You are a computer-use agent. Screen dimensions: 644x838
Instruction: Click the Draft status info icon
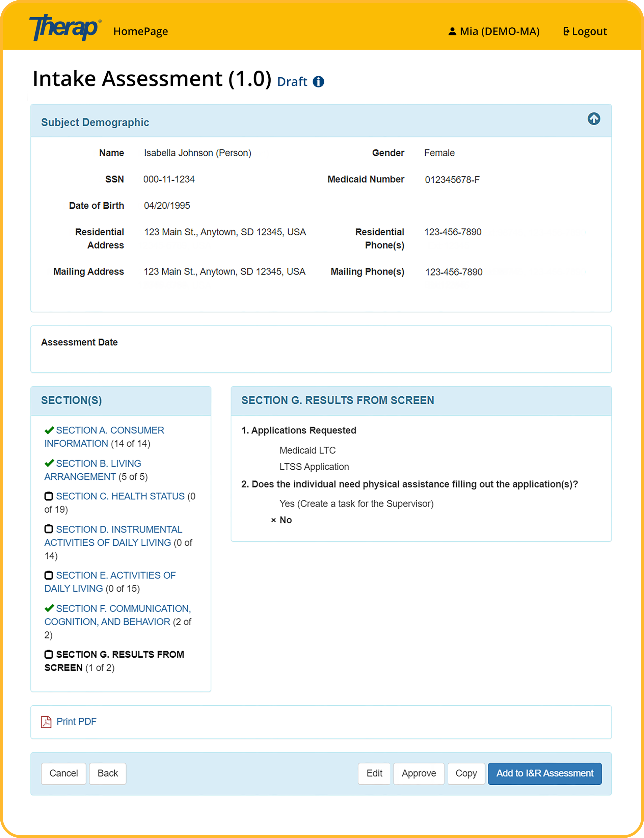(x=318, y=82)
